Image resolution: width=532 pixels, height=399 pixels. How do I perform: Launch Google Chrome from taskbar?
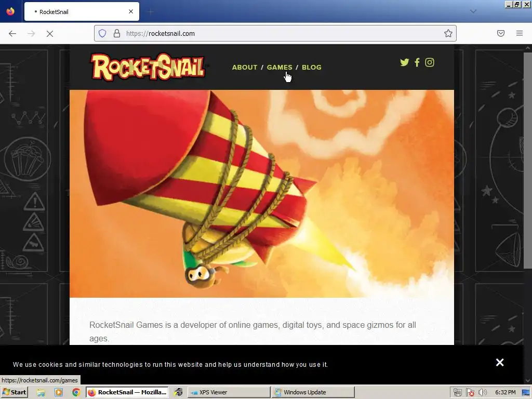click(76, 392)
